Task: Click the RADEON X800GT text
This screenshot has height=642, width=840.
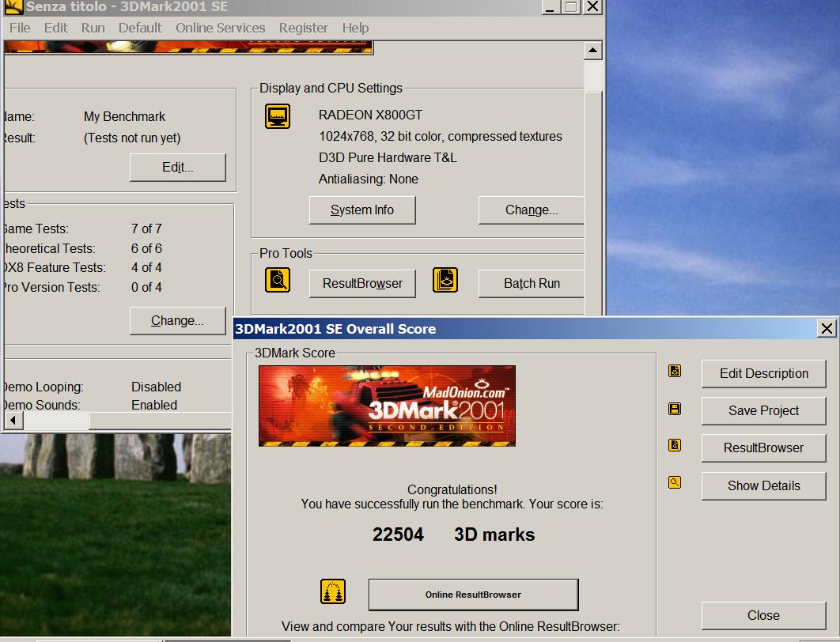Action: (370, 115)
